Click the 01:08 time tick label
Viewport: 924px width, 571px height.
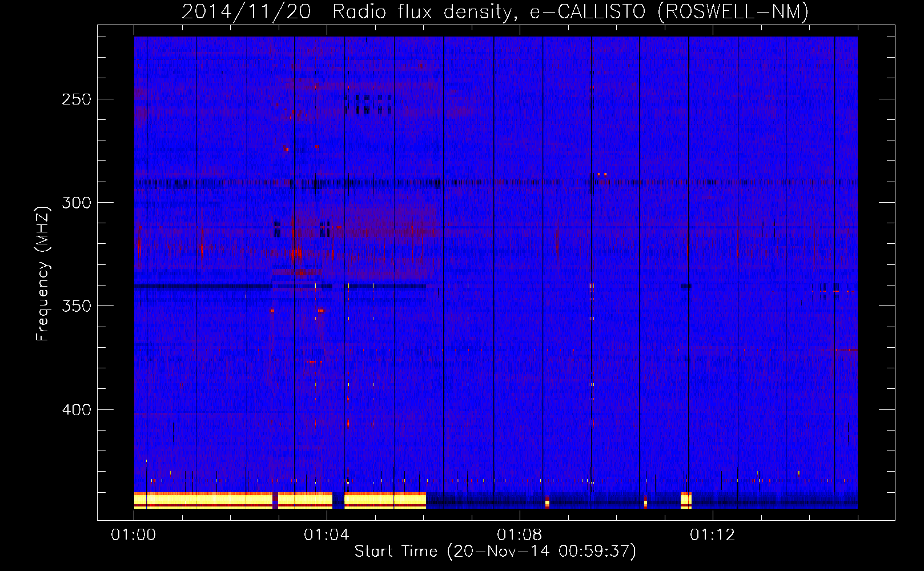[x=520, y=535]
